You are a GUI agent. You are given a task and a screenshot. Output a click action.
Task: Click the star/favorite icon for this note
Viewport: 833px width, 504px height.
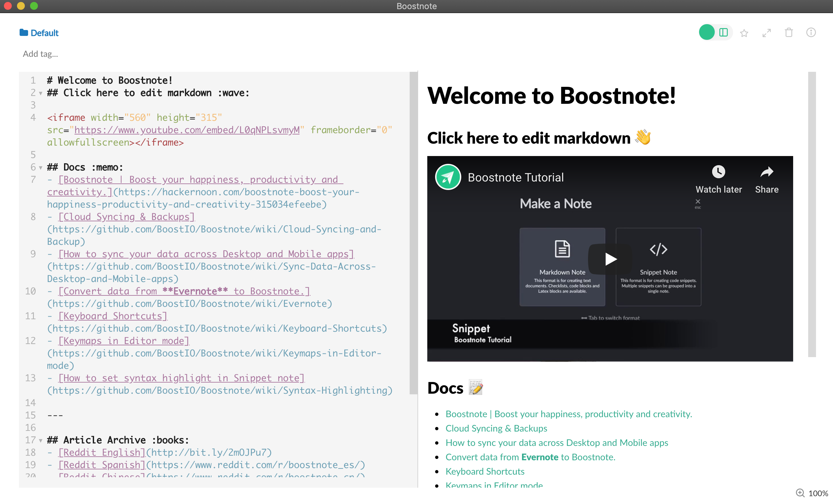pyautogui.click(x=745, y=33)
